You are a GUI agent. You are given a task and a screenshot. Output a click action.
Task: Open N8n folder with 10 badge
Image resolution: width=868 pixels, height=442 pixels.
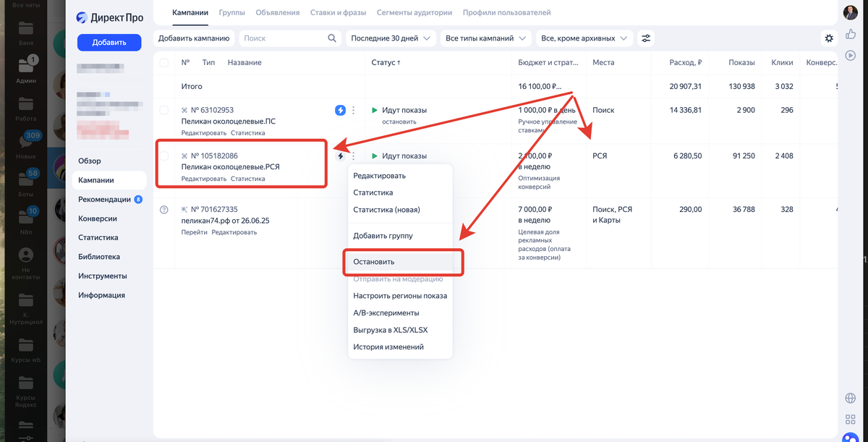(26, 221)
